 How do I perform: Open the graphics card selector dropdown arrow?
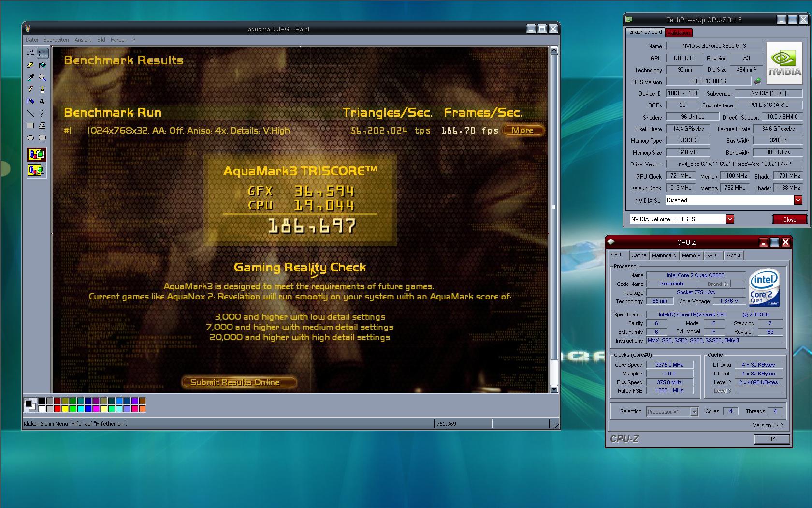click(x=730, y=219)
